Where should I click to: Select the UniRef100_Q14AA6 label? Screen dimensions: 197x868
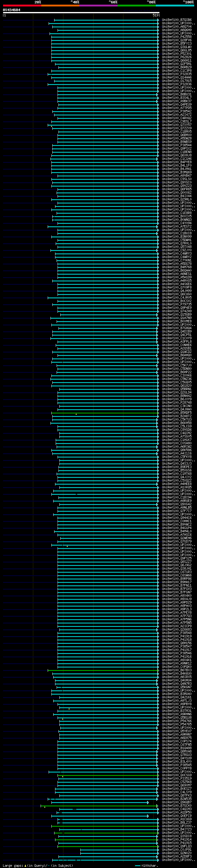tap(177, 78)
